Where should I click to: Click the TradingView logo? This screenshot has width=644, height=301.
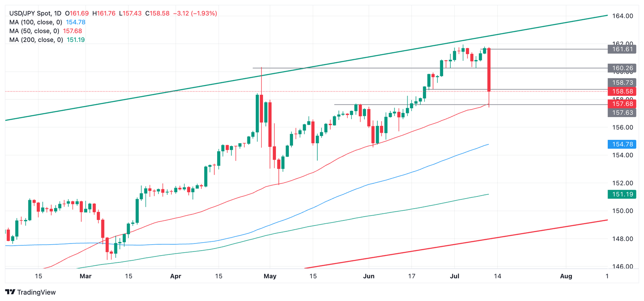pos(31,292)
